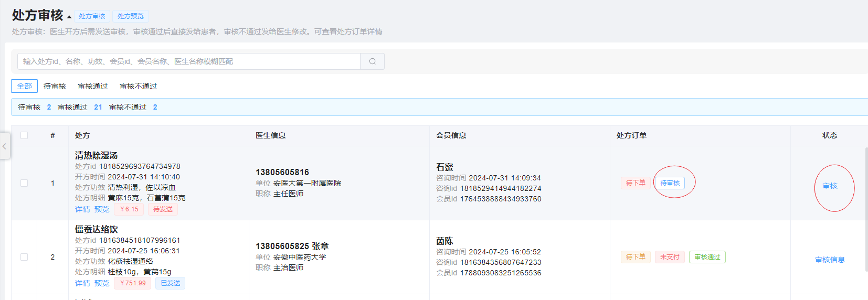868x300 pixels.
Task: Click the 会员信息 column header
Action: (451, 135)
